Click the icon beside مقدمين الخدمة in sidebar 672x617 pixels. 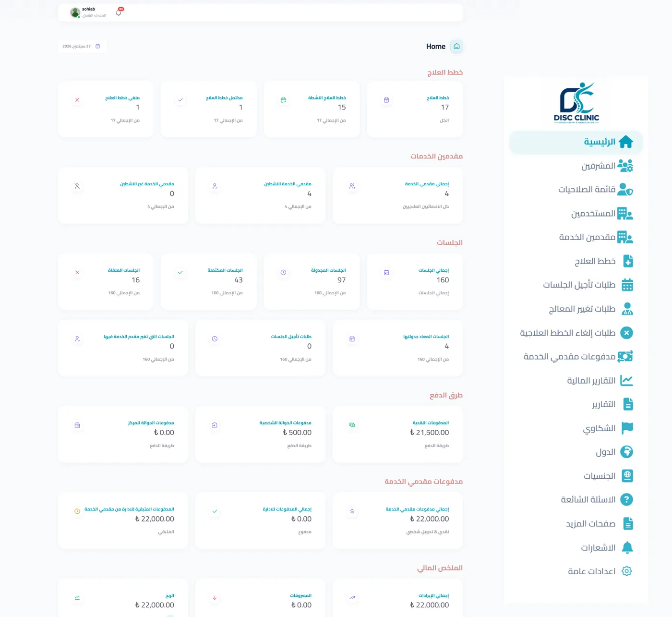pyautogui.click(x=625, y=237)
